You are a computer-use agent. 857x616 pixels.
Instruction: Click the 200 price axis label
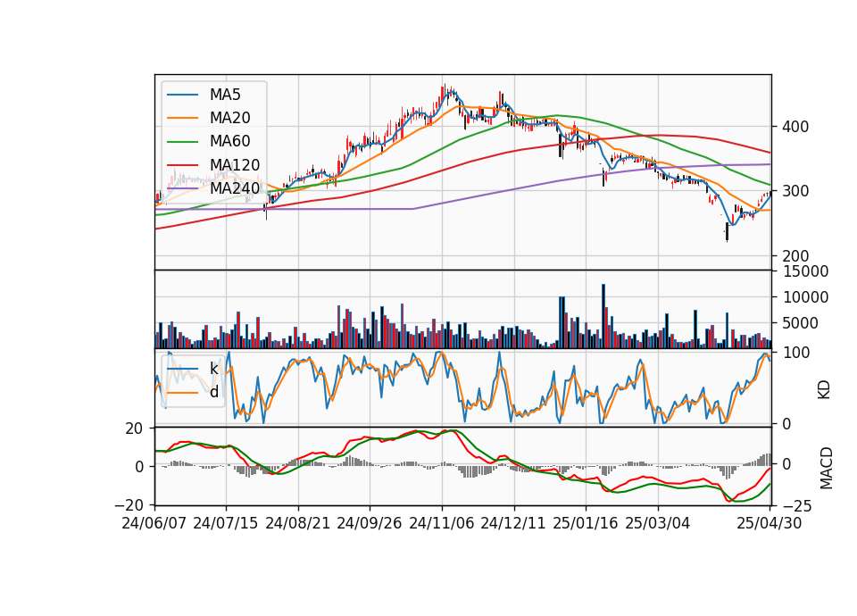[x=795, y=256]
